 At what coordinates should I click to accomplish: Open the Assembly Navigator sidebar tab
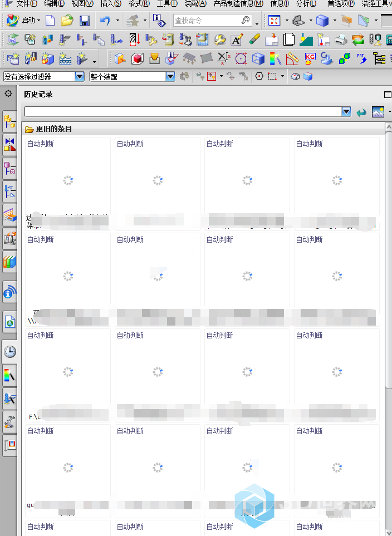[x=9, y=121]
